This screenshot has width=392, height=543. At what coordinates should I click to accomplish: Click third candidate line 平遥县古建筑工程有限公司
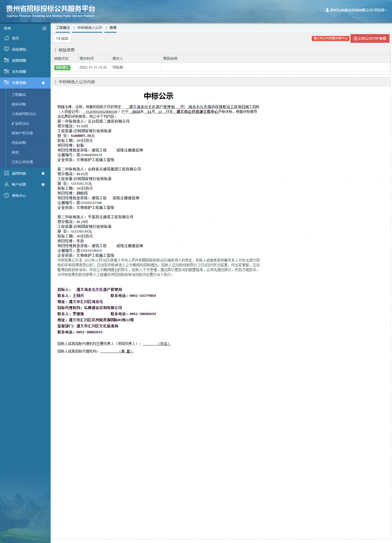click(x=95, y=217)
